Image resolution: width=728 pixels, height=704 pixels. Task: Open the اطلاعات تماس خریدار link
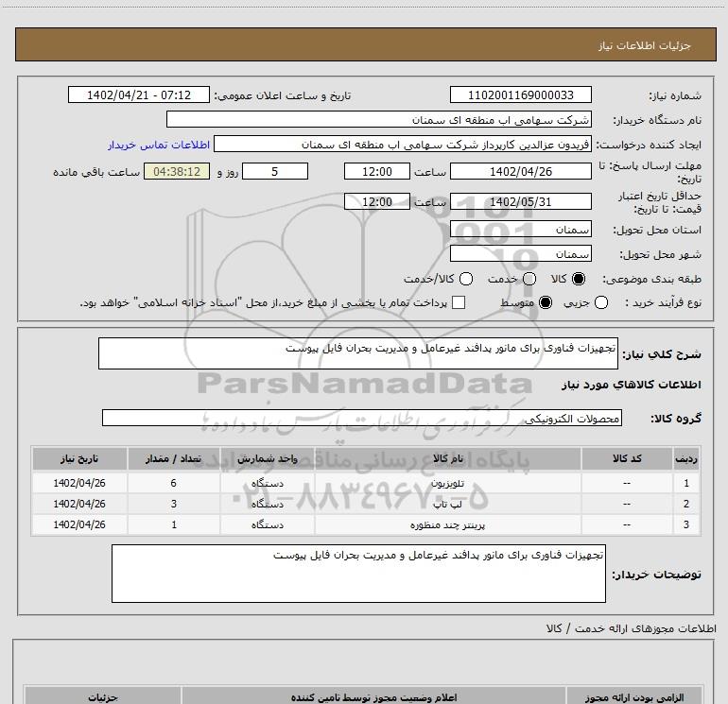coord(159,145)
